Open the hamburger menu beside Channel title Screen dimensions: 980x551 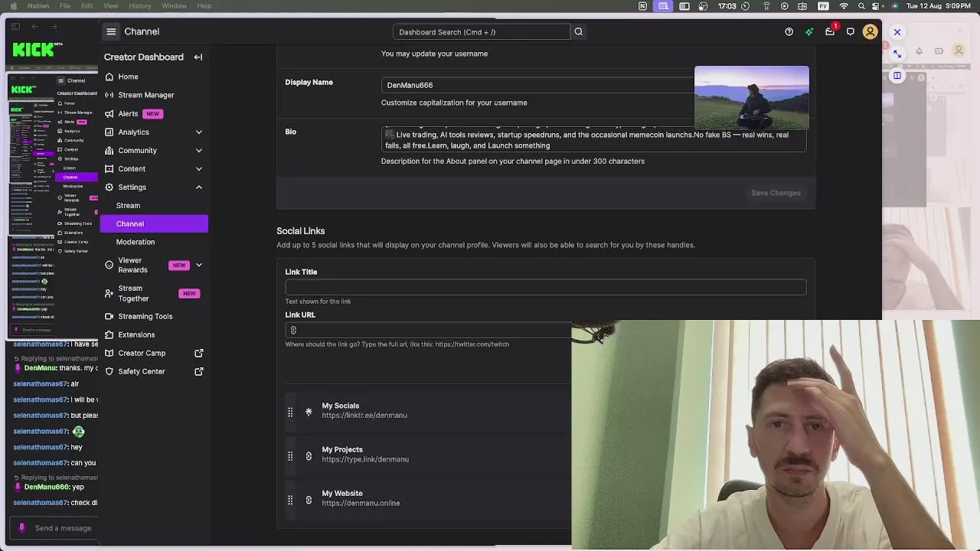111,31
